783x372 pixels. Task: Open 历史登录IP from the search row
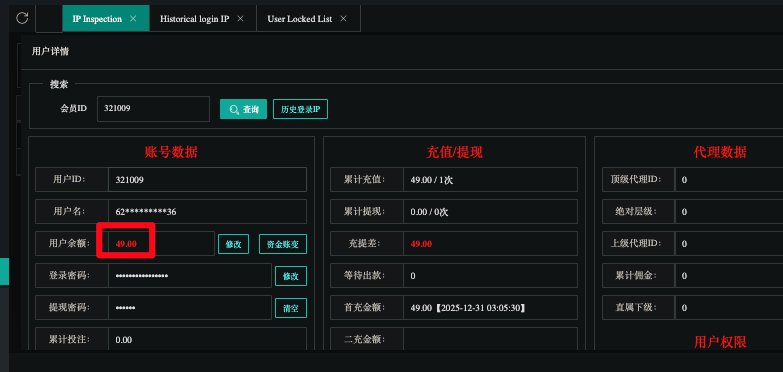click(x=300, y=109)
